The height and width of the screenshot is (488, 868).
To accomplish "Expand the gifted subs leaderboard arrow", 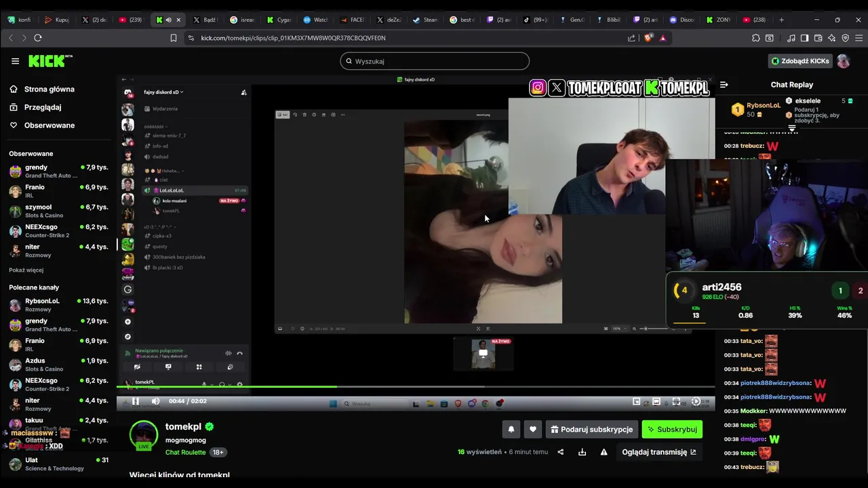I will pos(791,128).
